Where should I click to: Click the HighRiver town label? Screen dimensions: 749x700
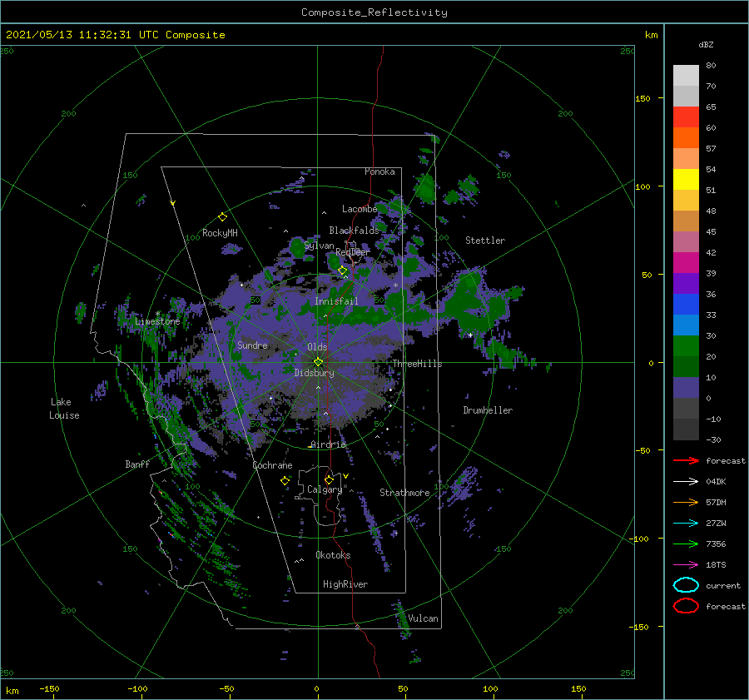click(x=345, y=584)
